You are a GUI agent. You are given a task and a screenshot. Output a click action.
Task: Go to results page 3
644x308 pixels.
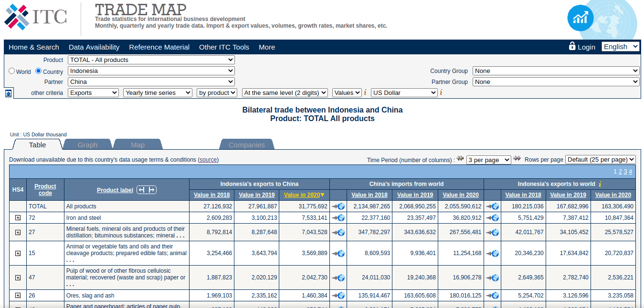click(625, 171)
